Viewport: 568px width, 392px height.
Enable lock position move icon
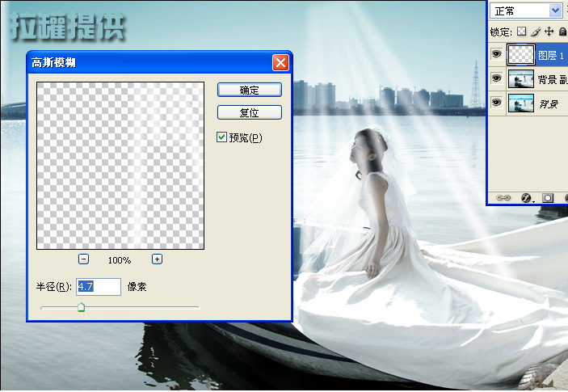click(549, 32)
